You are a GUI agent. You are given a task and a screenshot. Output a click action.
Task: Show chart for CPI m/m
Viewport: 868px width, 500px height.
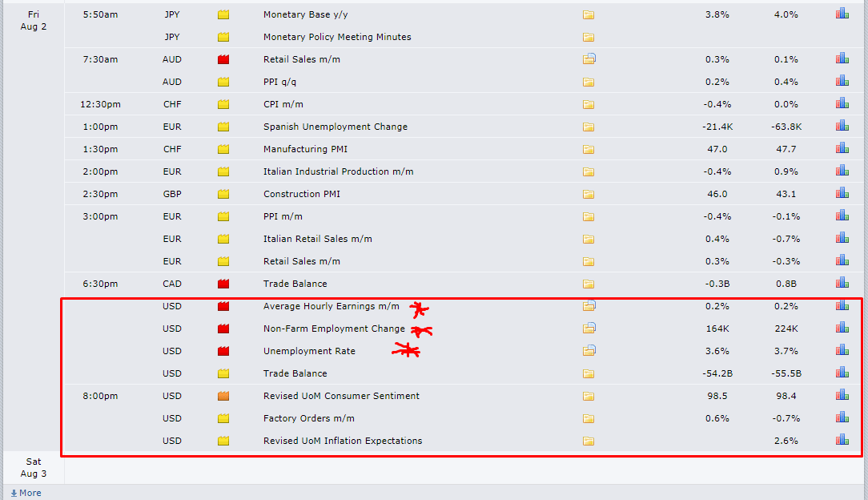[842, 103]
